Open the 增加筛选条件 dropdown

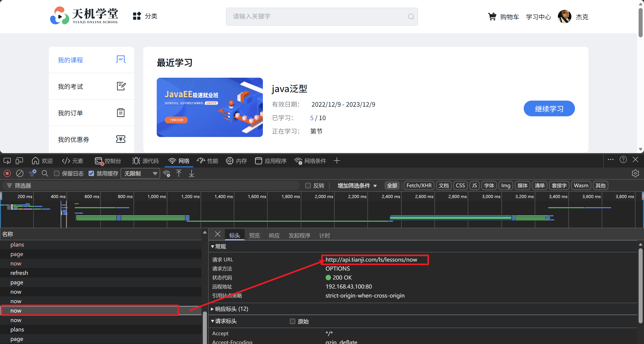coord(357,185)
